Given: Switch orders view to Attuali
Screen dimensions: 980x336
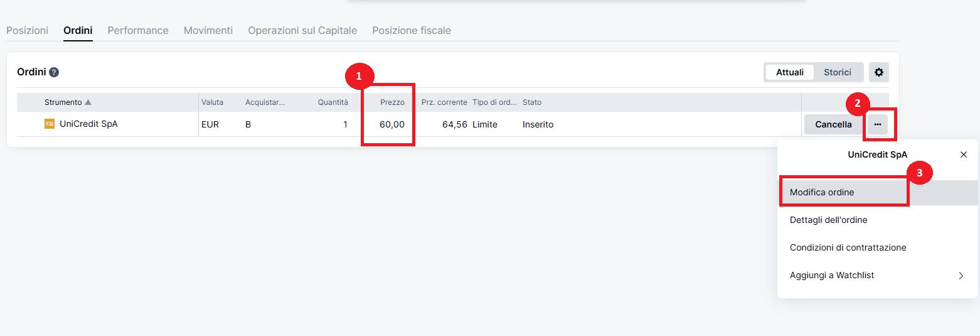Looking at the screenshot, I should (x=789, y=72).
